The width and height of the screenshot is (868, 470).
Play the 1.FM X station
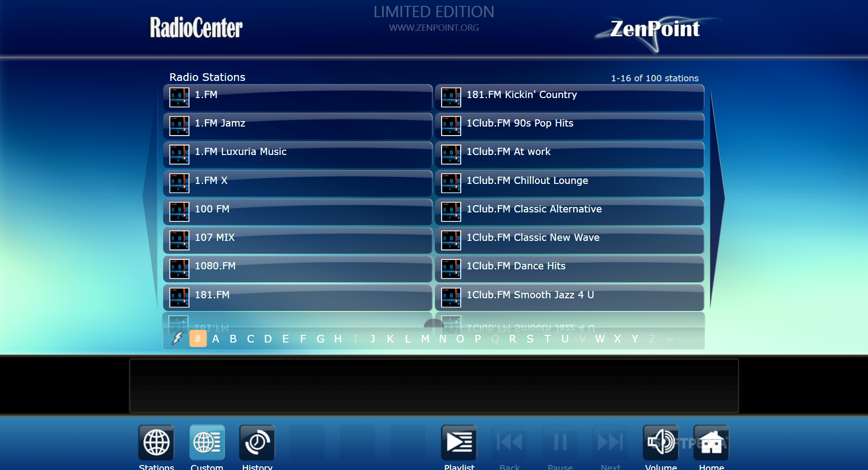tap(298, 183)
